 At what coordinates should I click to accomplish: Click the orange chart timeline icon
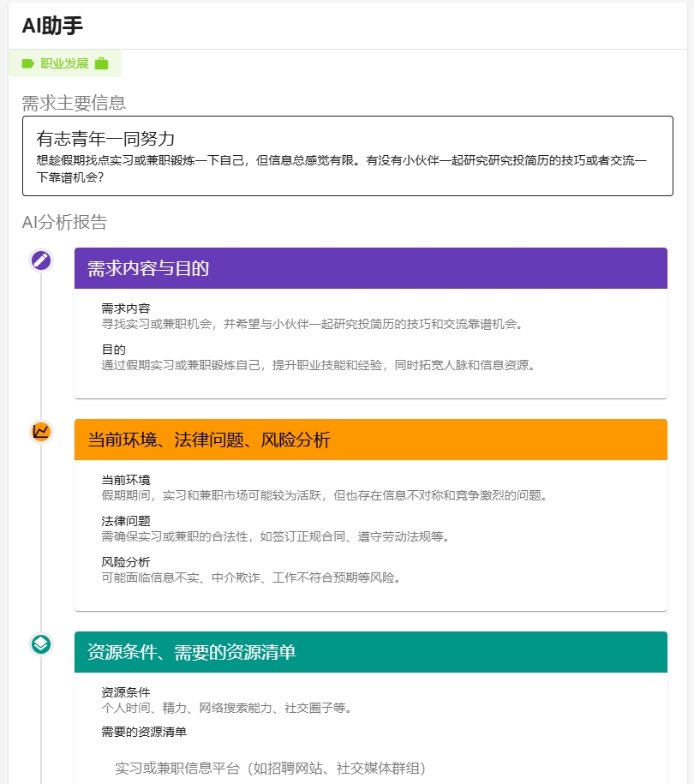point(41,431)
